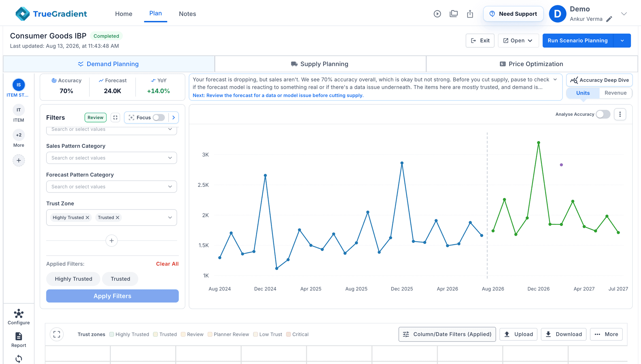This screenshot has width=641, height=364.
Task: Go to the Home nav item
Action: (x=124, y=14)
